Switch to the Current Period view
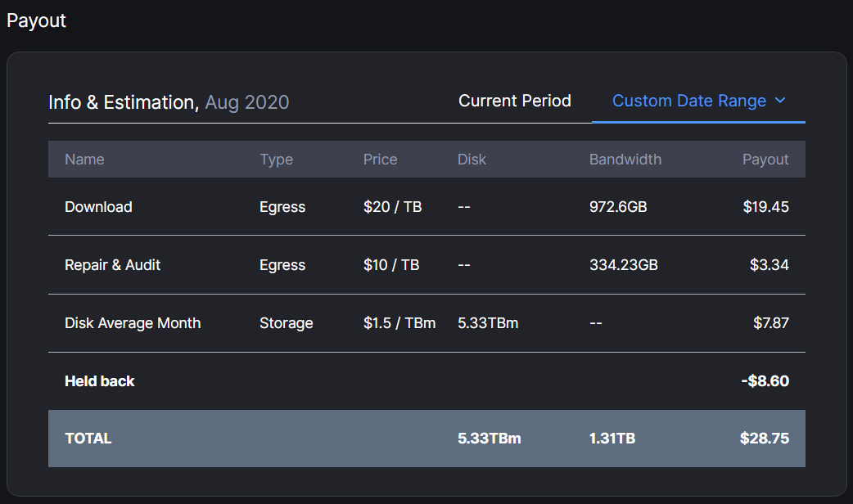This screenshot has width=853, height=504. point(514,101)
